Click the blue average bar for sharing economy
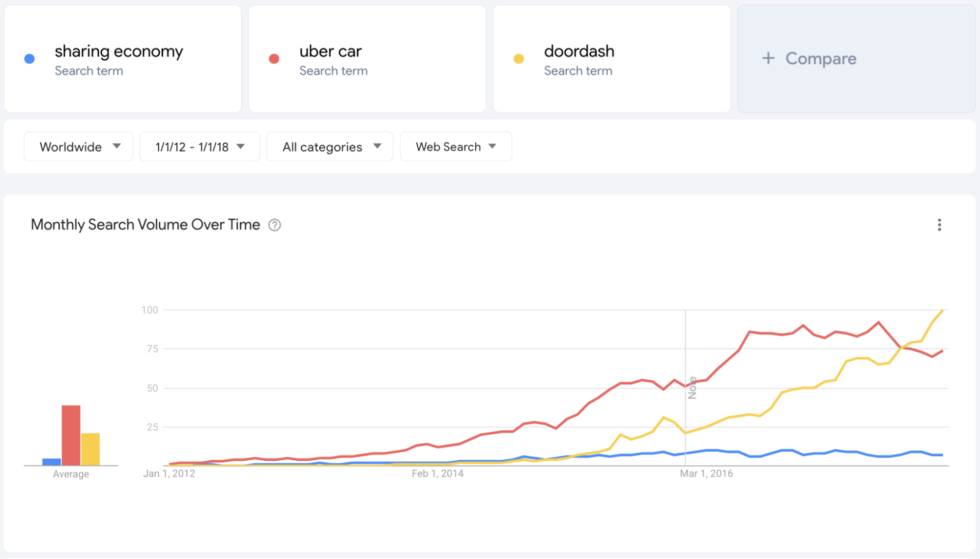Screen dimensions: 980x559 (x=52, y=462)
